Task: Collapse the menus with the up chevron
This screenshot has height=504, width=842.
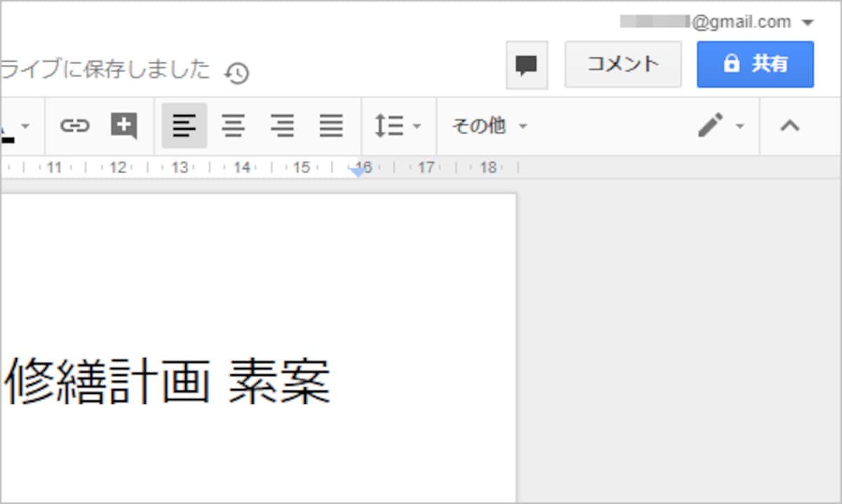Action: [790, 126]
